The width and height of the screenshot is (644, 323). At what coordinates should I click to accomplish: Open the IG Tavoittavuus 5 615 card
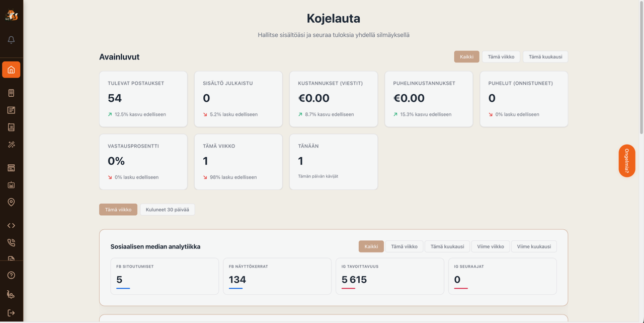pos(389,276)
